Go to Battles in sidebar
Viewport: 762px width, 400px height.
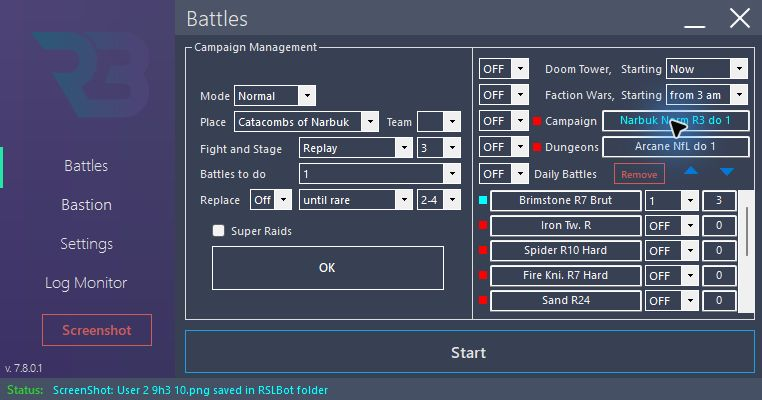pos(86,166)
